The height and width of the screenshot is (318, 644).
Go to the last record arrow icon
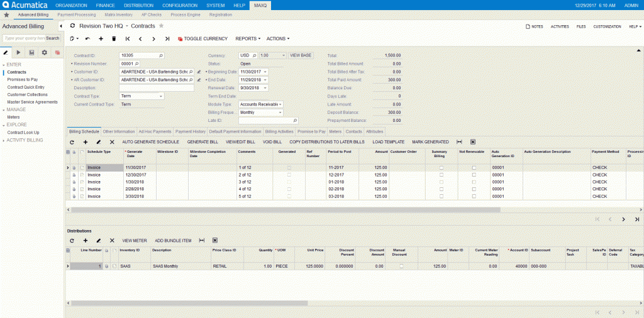[x=167, y=38]
